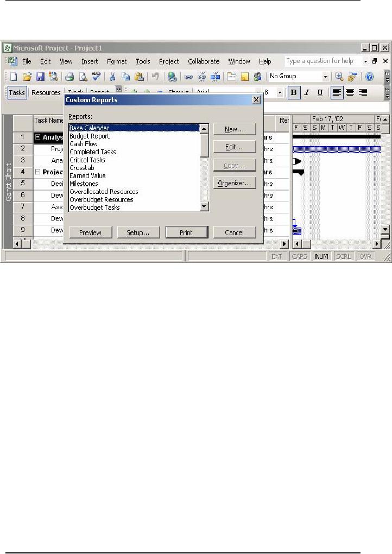Screen dimensions: 392x554
Task: Click the Assign Resources people icon
Action: 258,77
